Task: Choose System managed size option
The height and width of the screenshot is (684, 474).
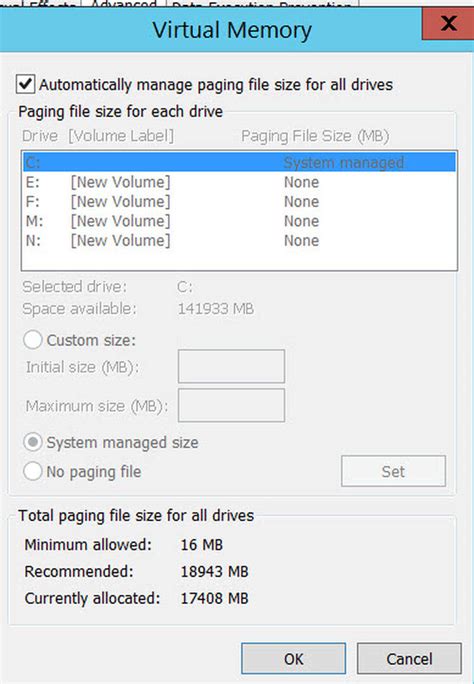Action: (33, 442)
